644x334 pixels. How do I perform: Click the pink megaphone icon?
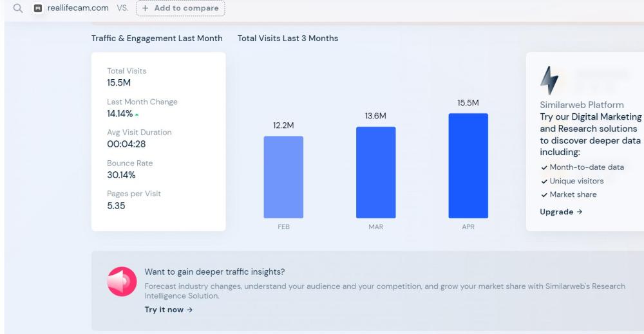click(x=122, y=282)
